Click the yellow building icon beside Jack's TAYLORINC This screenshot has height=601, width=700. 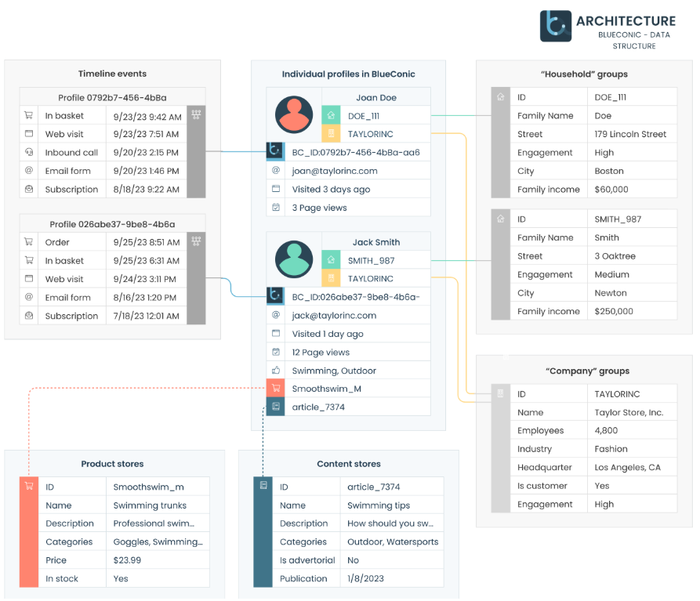[x=331, y=278]
